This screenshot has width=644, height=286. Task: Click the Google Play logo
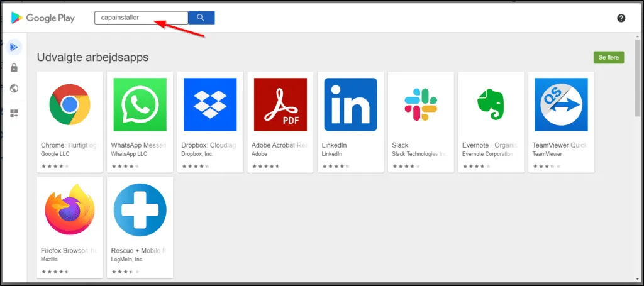[43, 18]
